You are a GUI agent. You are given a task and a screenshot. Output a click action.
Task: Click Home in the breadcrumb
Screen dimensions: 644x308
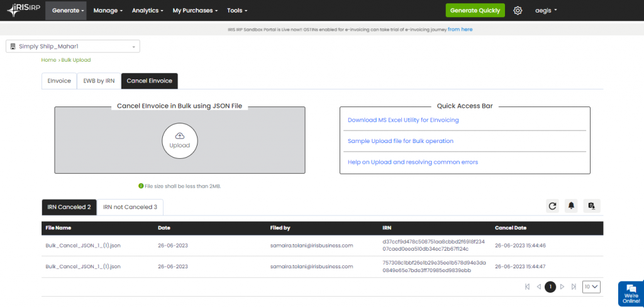coord(48,60)
